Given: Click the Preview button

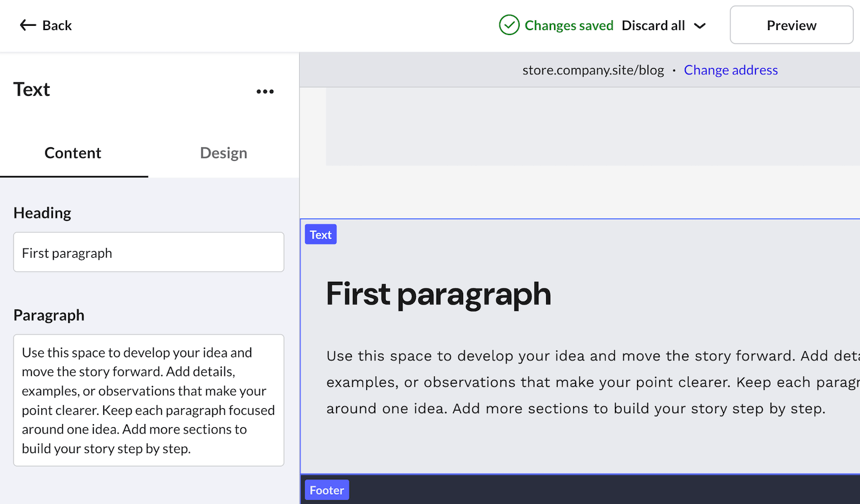Looking at the screenshot, I should 791,25.
